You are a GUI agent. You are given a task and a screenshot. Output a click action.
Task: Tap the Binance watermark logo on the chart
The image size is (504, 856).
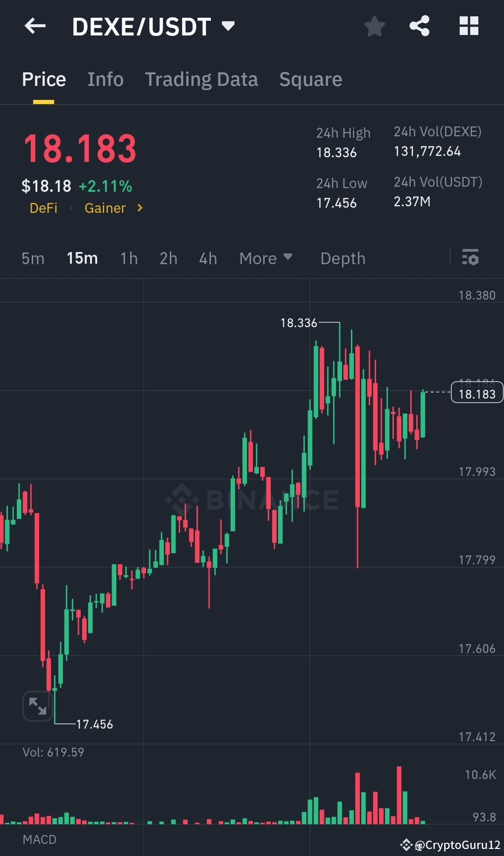pos(252,498)
